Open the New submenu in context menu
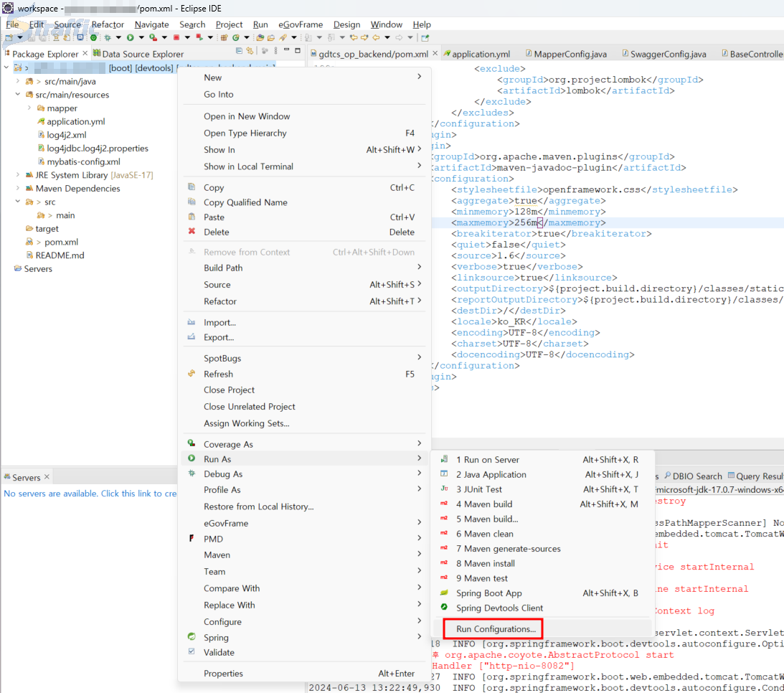This screenshot has height=693, width=784. click(x=305, y=77)
